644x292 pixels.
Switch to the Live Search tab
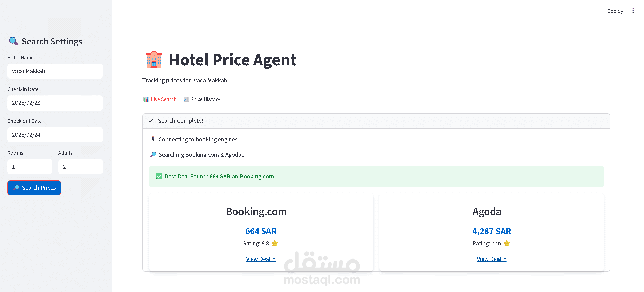tap(160, 99)
